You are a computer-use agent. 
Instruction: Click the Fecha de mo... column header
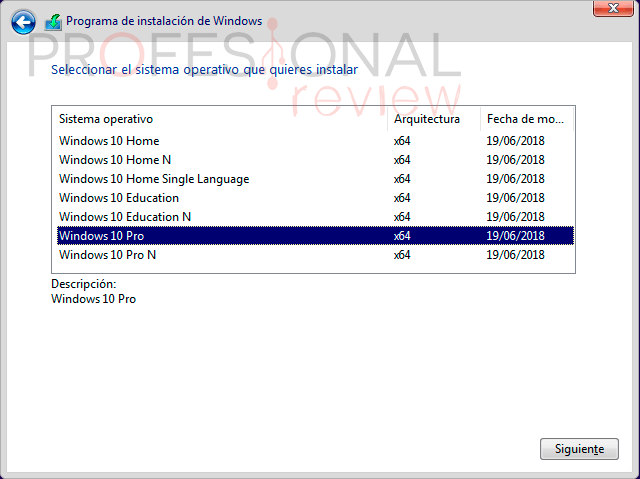click(526, 119)
